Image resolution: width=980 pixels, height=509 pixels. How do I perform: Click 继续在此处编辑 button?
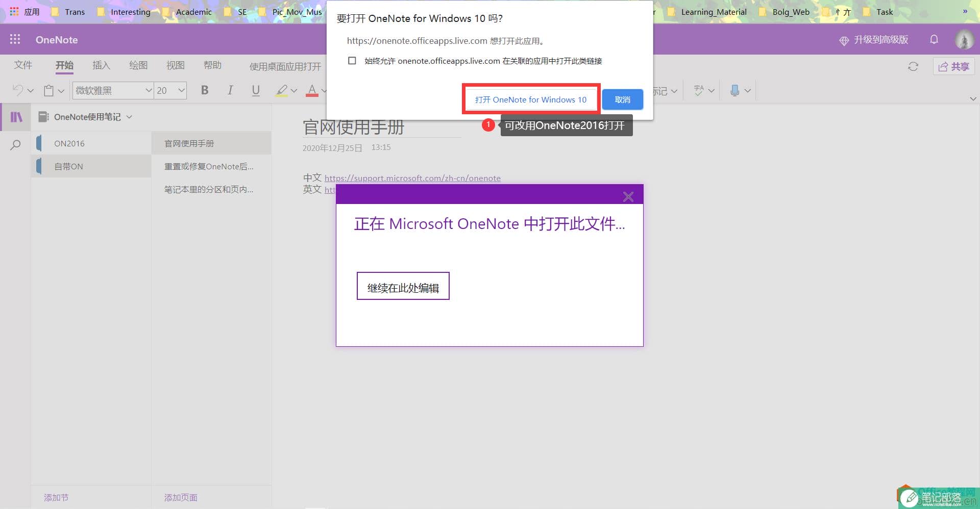pos(403,286)
